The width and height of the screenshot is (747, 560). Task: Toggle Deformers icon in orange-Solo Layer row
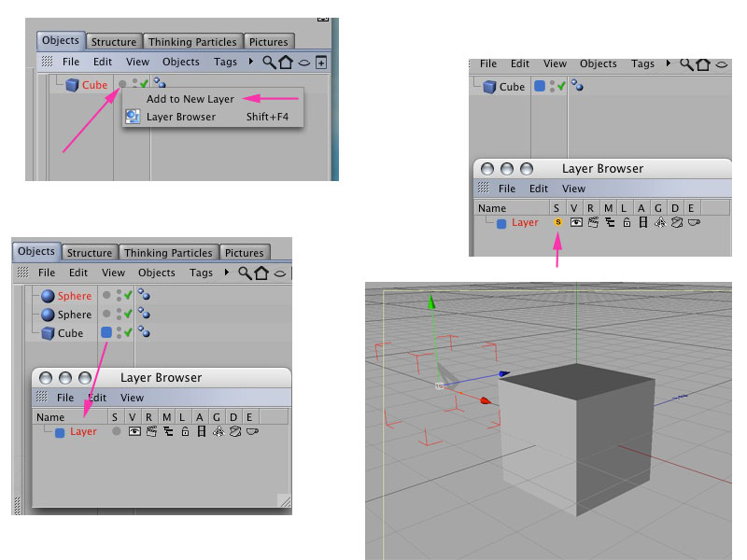click(x=676, y=222)
